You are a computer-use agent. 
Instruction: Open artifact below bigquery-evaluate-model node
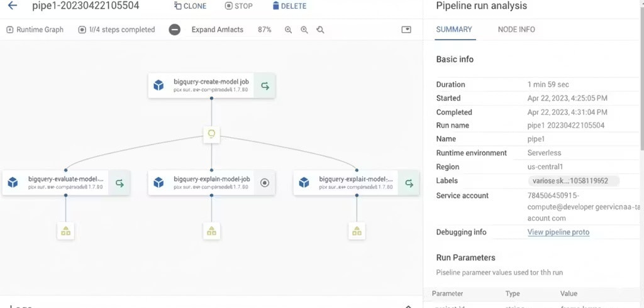point(65,231)
